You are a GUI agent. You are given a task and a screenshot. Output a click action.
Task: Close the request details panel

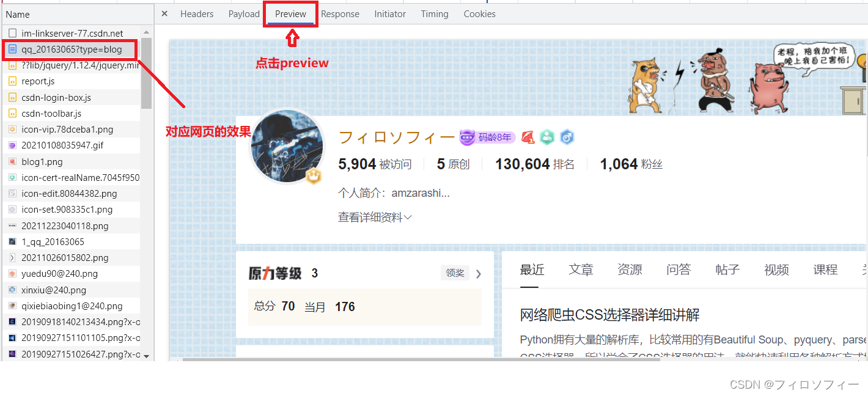coord(164,13)
